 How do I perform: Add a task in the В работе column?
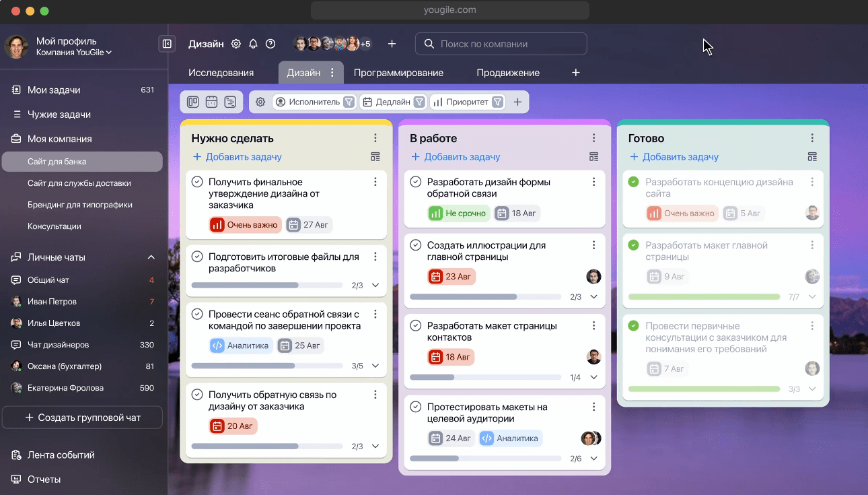pos(456,156)
